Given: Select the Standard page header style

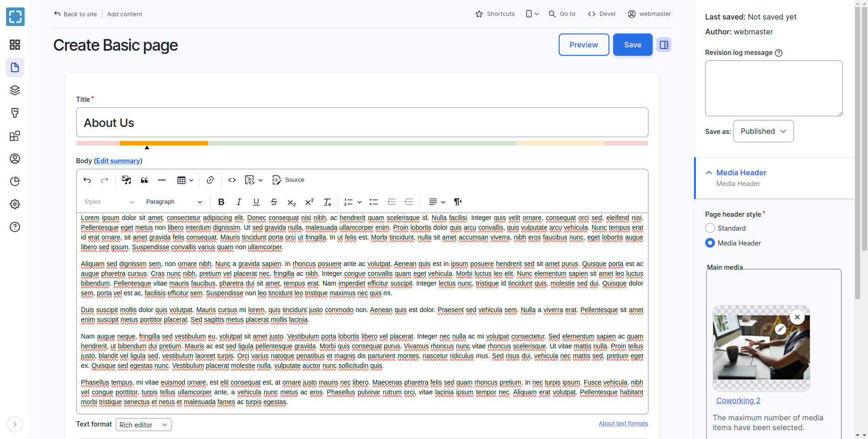Looking at the screenshot, I should click(x=710, y=228).
